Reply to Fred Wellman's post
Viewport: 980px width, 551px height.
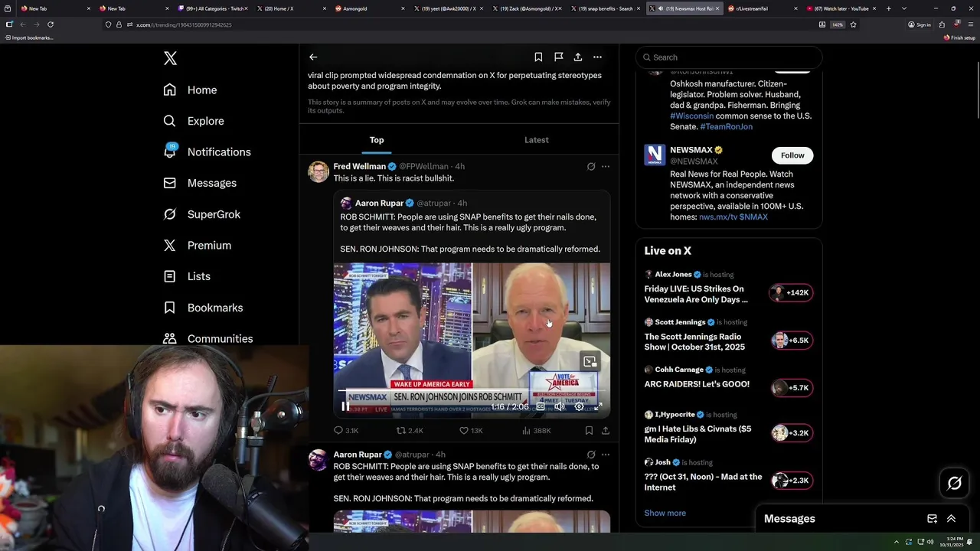[x=346, y=431]
